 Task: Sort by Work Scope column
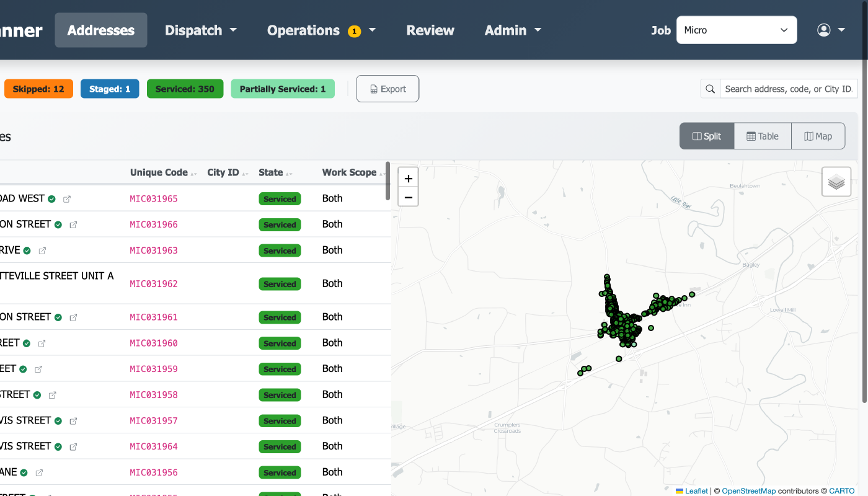coord(353,173)
